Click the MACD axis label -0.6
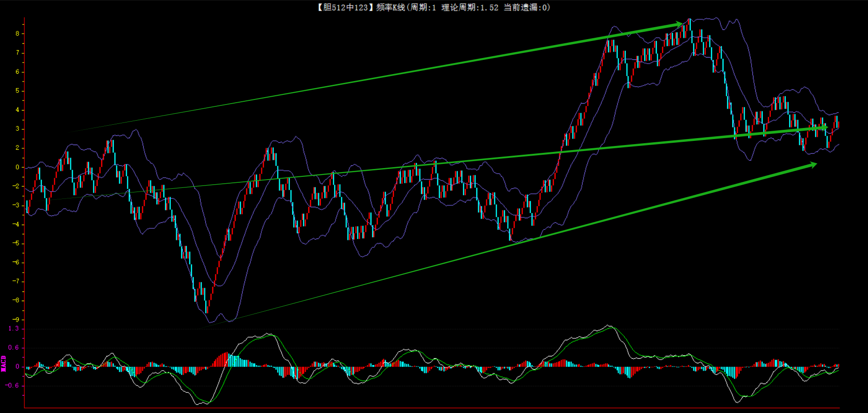Image resolution: width=868 pixels, height=413 pixels. [x=12, y=385]
